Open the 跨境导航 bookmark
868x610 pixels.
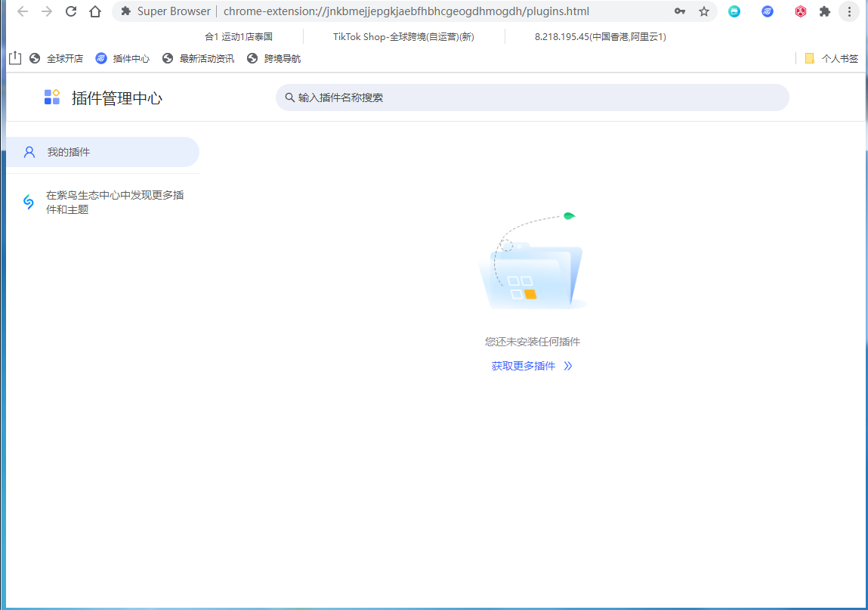[274, 58]
